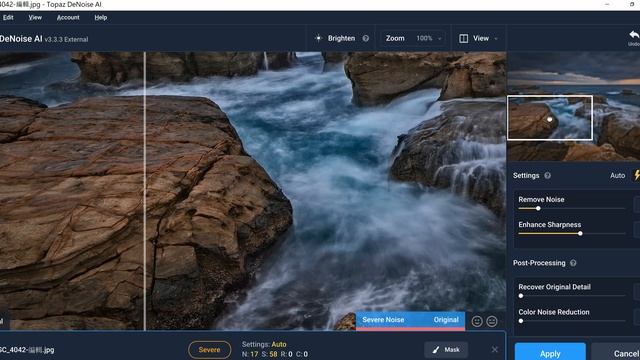The image size is (640, 360).
Task: Select the Severe Noise preview label
Action: (383, 320)
